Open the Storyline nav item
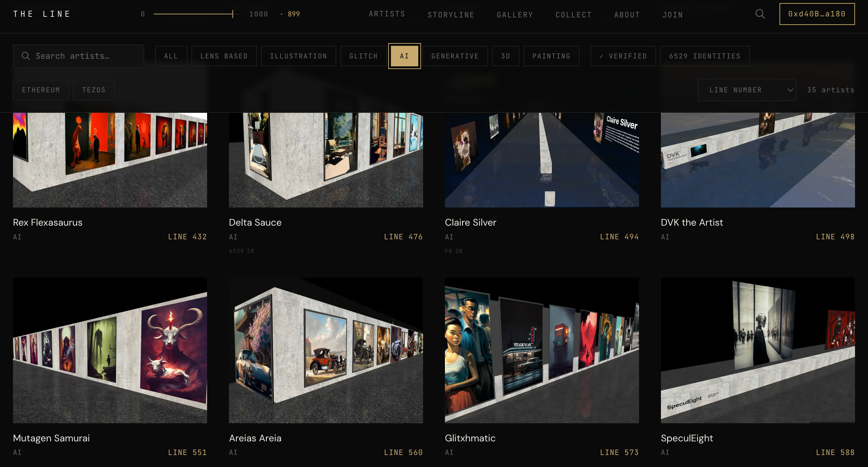868x467 pixels. point(451,15)
